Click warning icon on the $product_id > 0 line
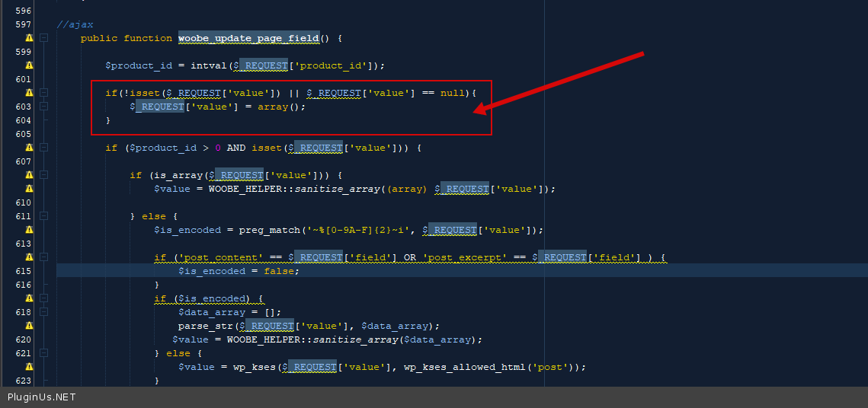The width and height of the screenshot is (868, 408). pos(29,148)
